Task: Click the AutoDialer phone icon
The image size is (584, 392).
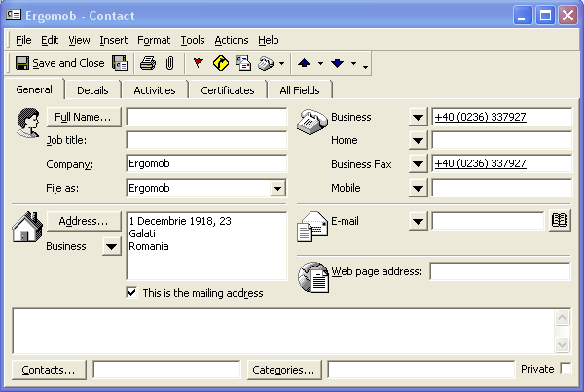Action: pos(266,63)
